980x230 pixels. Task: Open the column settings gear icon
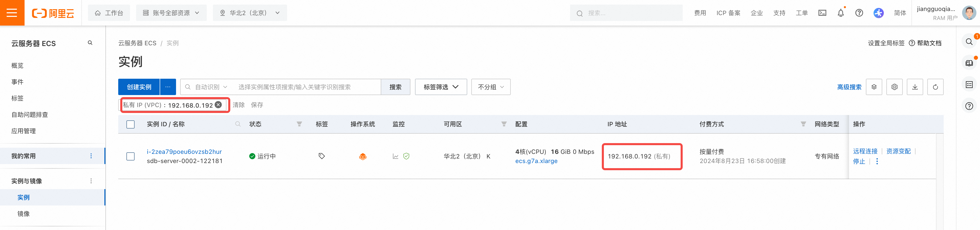click(894, 87)
